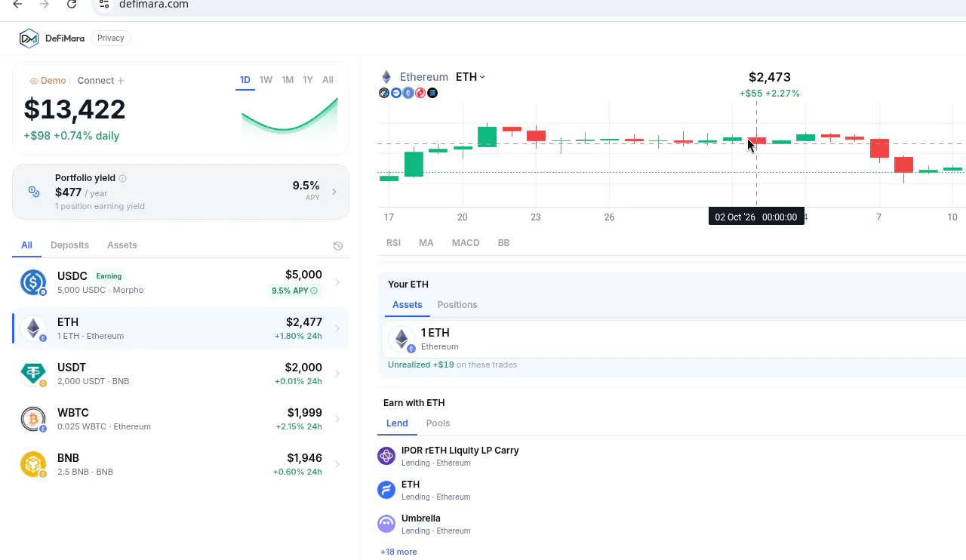Image resolution: width=966 pixels, height=560 pixels.
Task: Select the All timeframe
Action: pyautogui.click(x=328, y=80)
